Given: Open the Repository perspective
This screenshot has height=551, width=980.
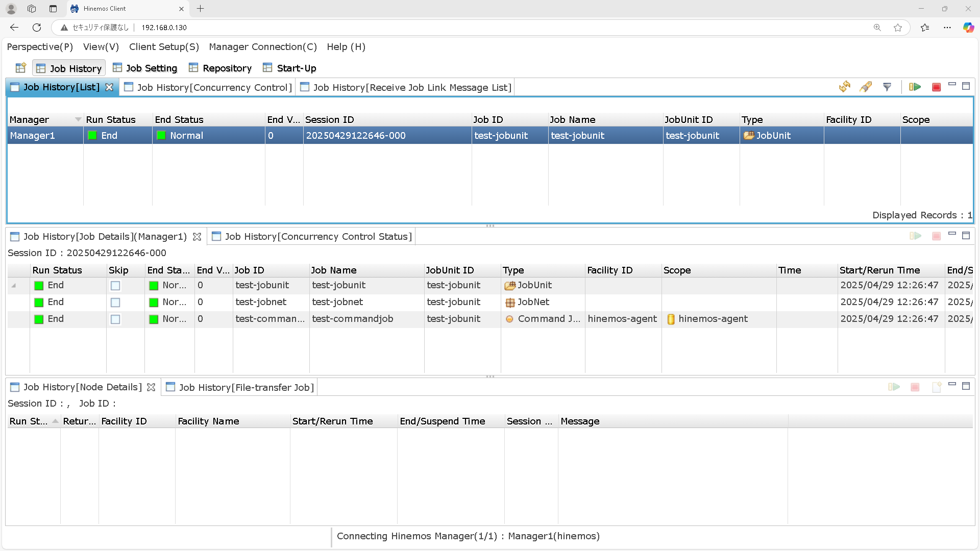Looking at the screenshot, I should pyautogui.click(x=220, y=68).
